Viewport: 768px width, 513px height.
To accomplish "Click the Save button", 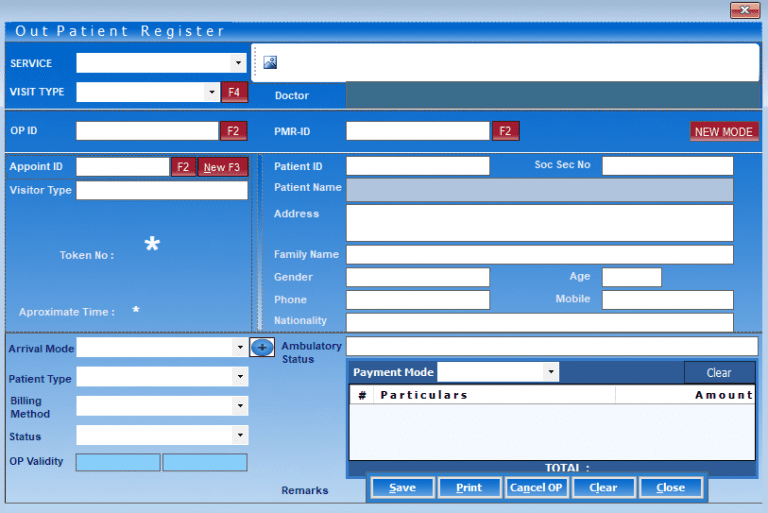I will 402,487.
